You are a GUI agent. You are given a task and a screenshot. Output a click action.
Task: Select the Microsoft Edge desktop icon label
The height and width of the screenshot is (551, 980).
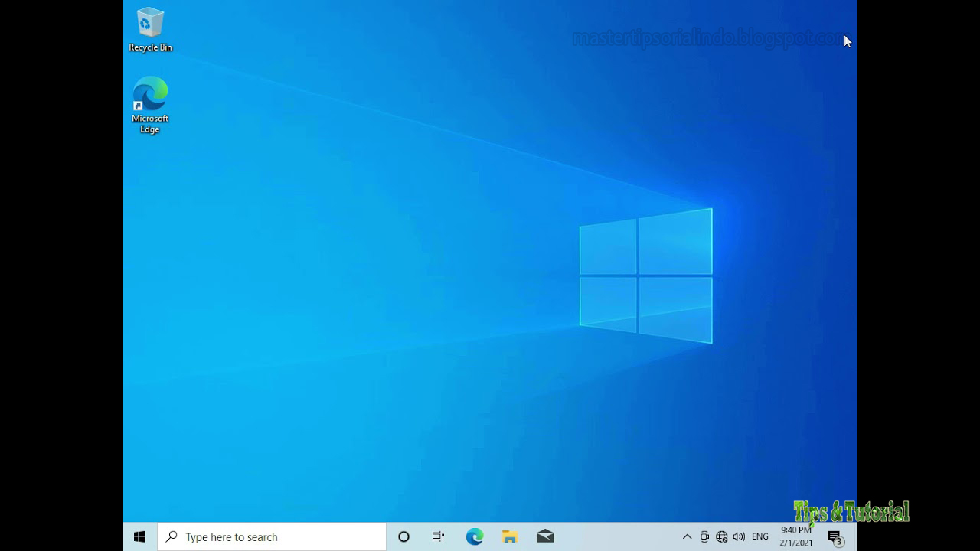coord(149,123)
